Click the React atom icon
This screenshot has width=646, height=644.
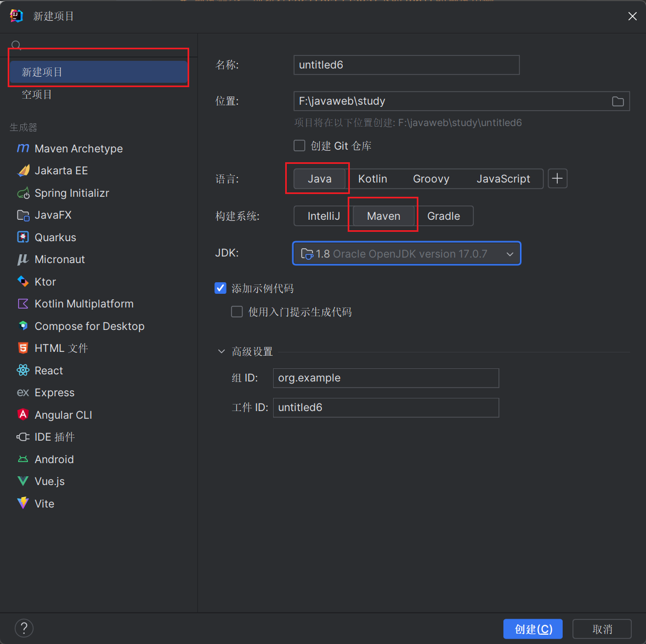tap(23, 370)
